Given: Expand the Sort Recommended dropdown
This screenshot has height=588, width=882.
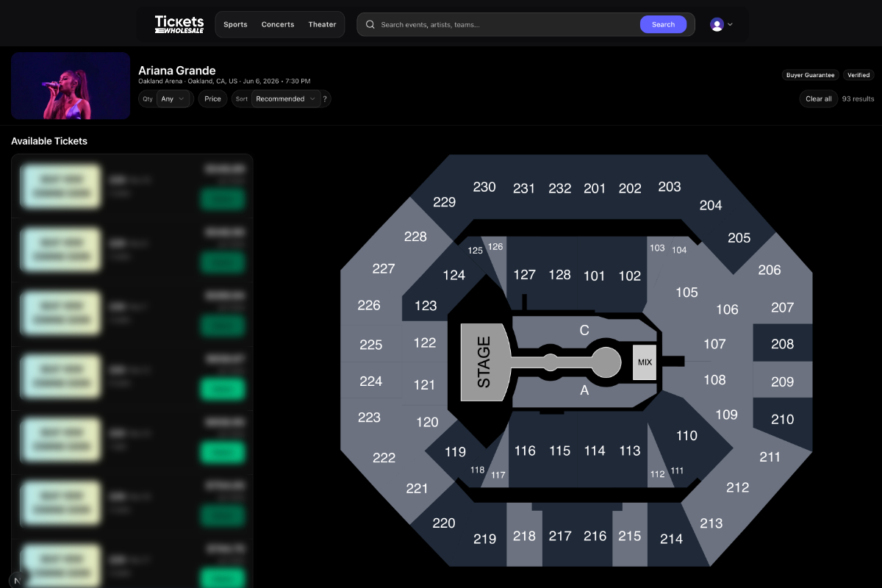Looking at the screenshot, I should (x=285, y=98).
